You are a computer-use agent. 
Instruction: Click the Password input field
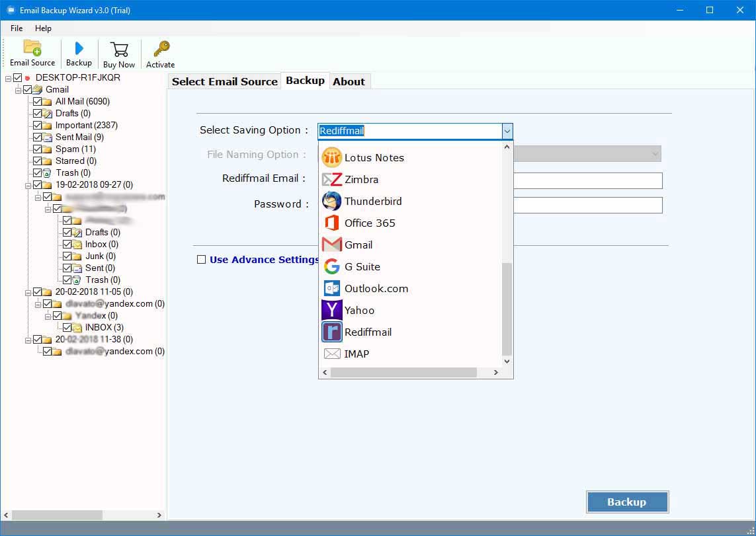(x=588, y=205)
